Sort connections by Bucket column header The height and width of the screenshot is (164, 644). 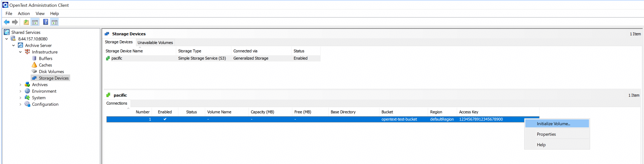tap(403, 112)
